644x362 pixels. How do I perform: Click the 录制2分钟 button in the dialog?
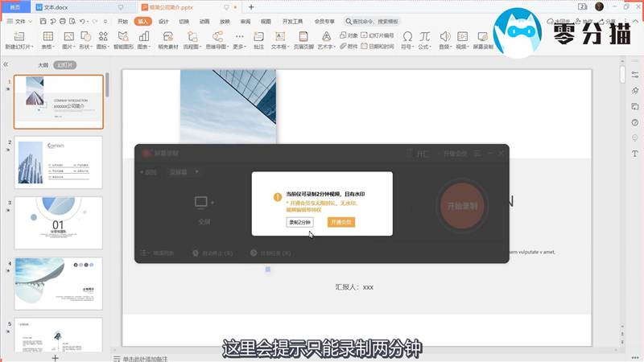pos(299,222)
